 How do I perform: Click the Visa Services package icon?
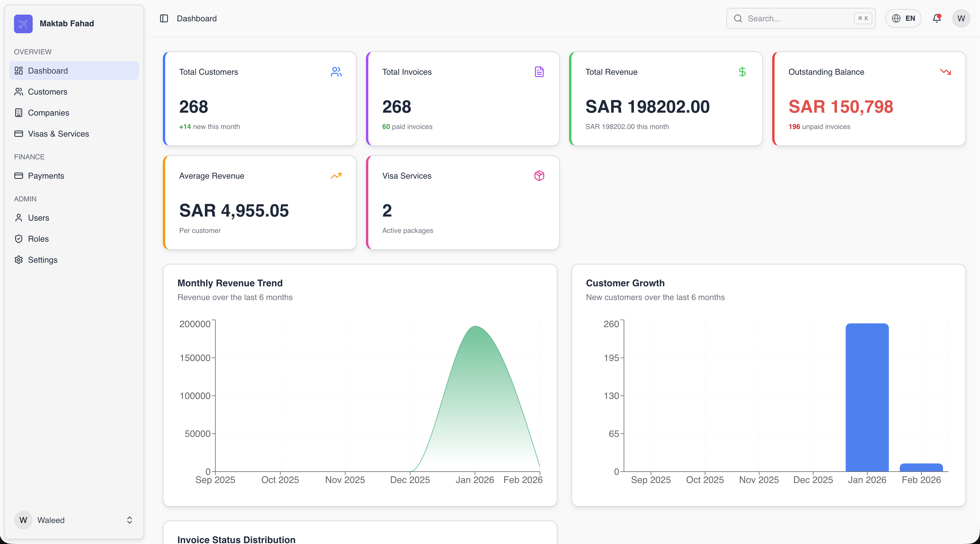(539, 176)
